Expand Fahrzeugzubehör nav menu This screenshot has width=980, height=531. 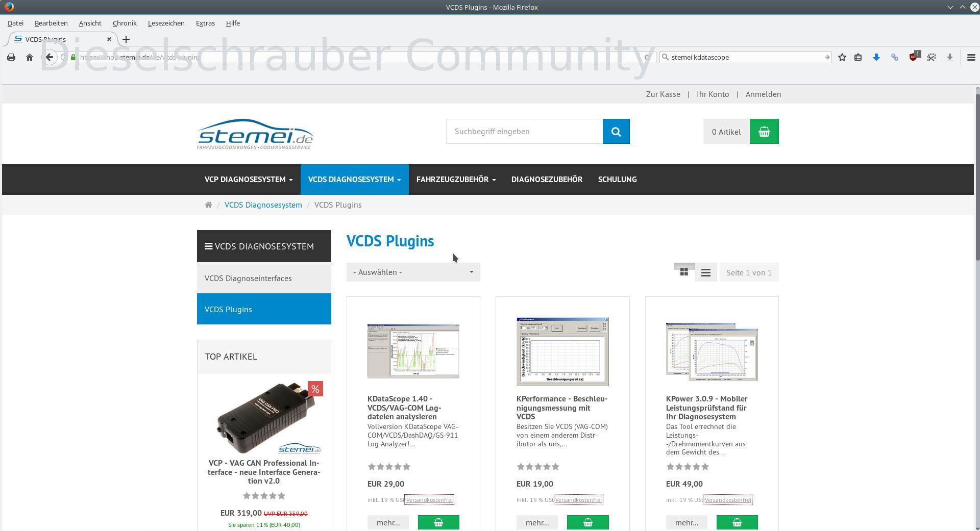[456, 180]
